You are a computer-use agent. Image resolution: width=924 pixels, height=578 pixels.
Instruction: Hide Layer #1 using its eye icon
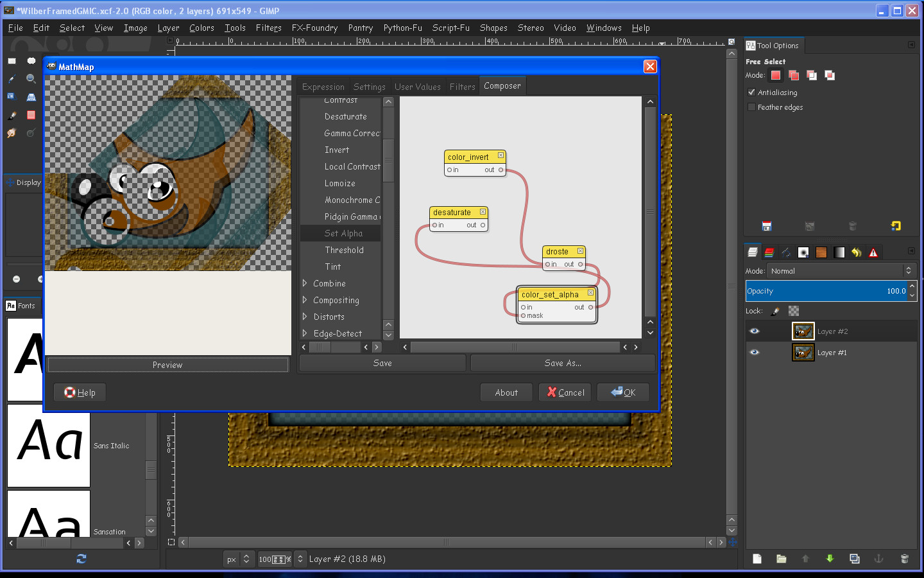coord(755,353)
